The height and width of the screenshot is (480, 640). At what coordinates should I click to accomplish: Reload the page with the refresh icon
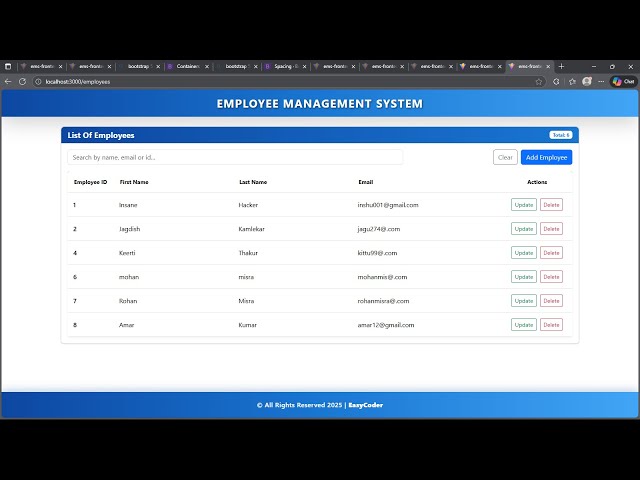point(22,82)
